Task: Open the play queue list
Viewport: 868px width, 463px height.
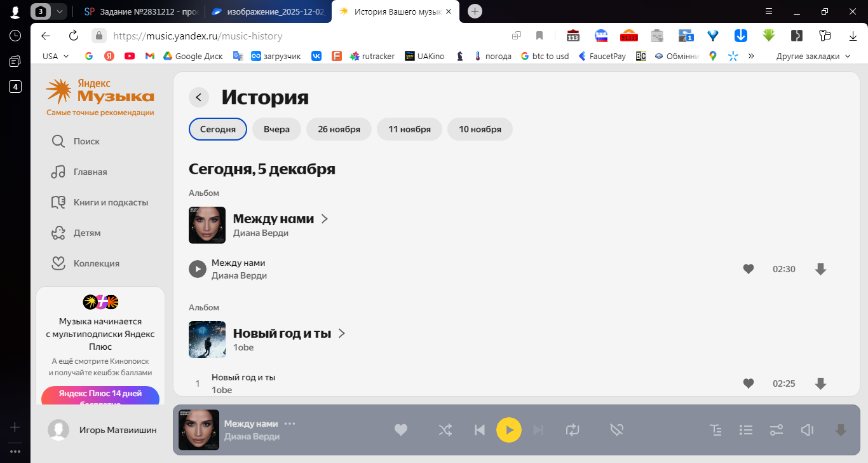Action: [746, 430]
